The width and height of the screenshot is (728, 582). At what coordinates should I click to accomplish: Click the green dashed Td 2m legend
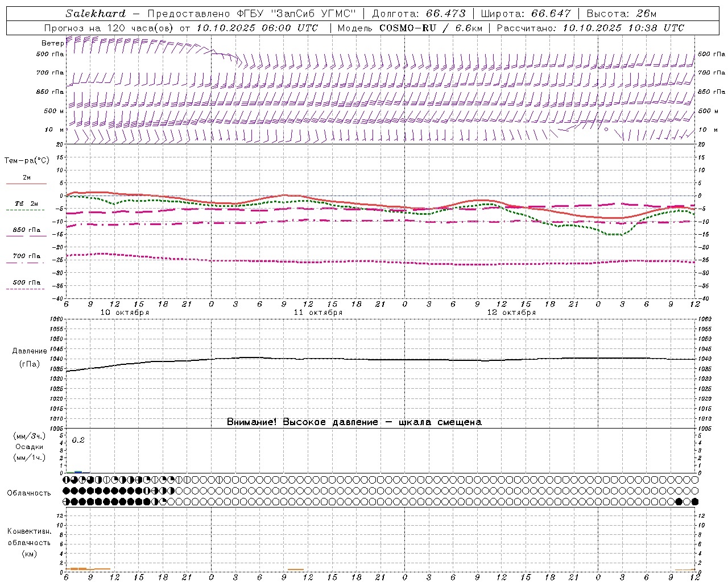26,210
